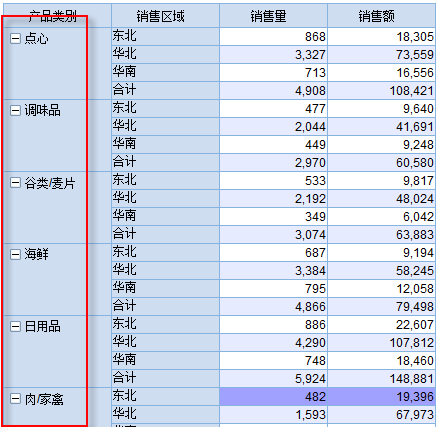Screen dimensions: 444x427
Task: Select the 销售量 column header
Action: (x=273, y=16)
